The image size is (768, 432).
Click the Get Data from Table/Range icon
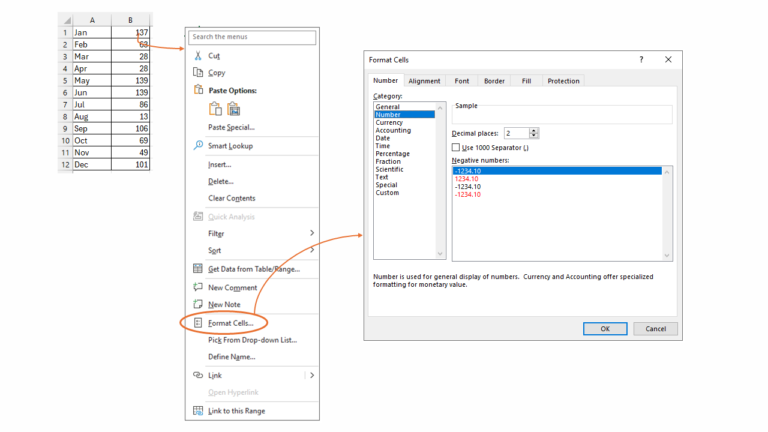tap(198, 269)
